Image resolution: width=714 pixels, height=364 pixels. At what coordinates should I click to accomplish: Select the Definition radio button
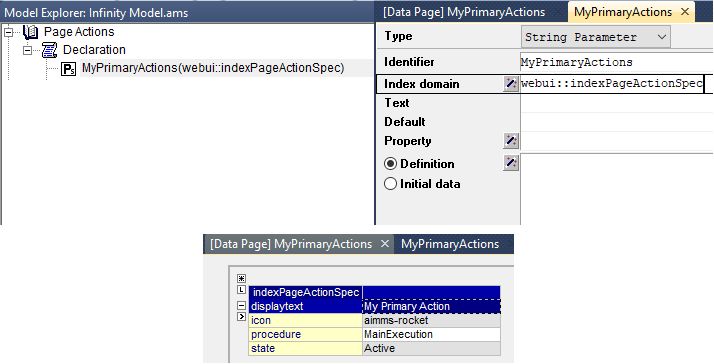click(x=390, y=164)
